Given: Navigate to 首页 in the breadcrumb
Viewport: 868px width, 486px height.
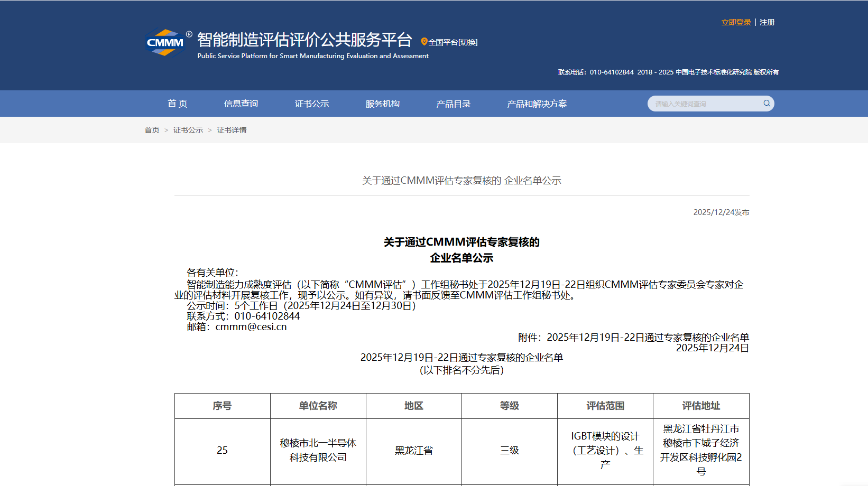Looking at the screenshot, I should coord(152,129).
